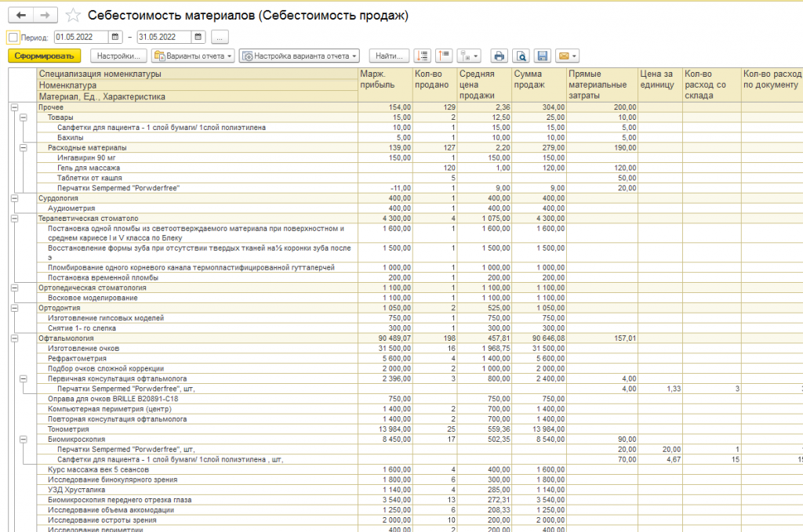Viewport: 803px width, 532px height.
Task: Select Постановка временной пломбы row
Action: click(x=197, y=278)
